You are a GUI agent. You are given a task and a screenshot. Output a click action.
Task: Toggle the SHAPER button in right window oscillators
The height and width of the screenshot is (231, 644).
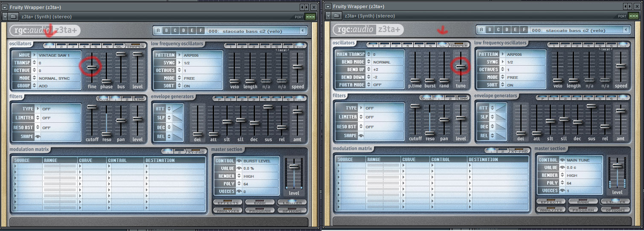[459, 45]
